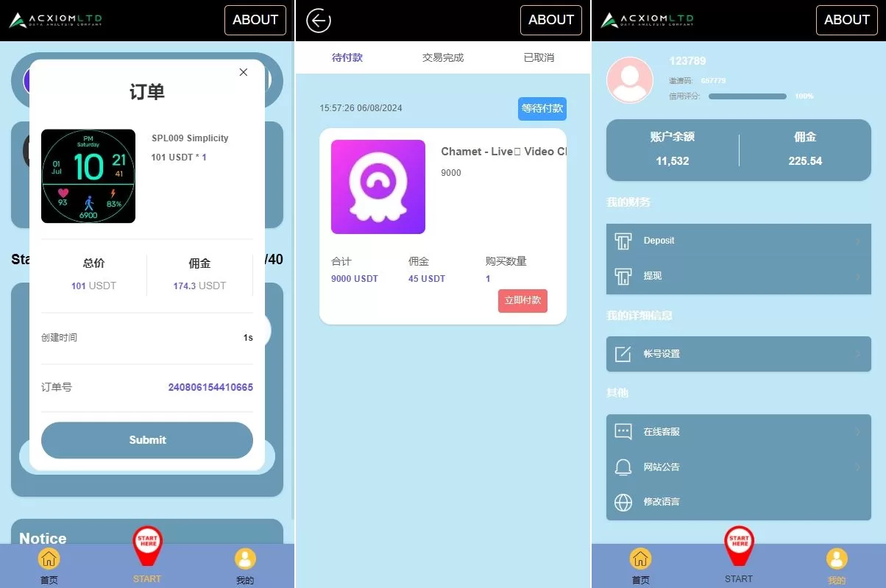Click the 合计 value 9000 USDT

coord(355,279)
